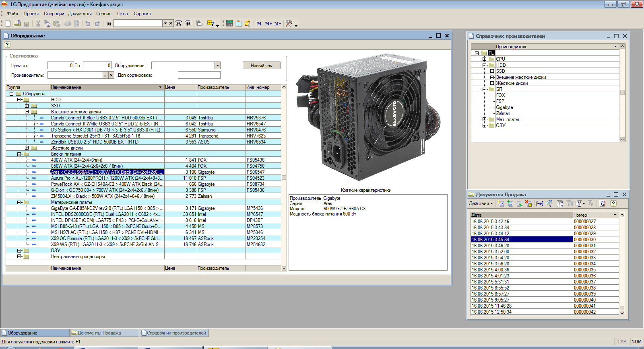The height and width of the screenshot is (349, 644).
Task: Click help icon in Документы Продажа toolbar
Action: (613, 203)
